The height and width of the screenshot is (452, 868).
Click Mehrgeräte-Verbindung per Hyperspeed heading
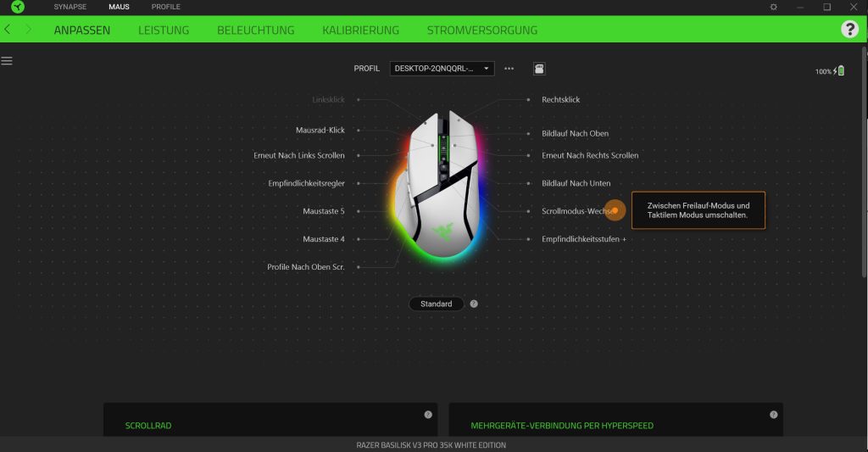coord(562,426)
